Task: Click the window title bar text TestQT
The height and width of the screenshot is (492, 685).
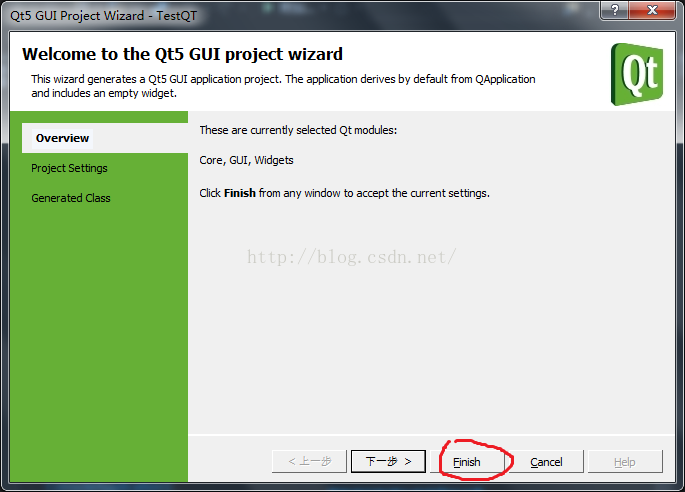Action: point(176,16)
